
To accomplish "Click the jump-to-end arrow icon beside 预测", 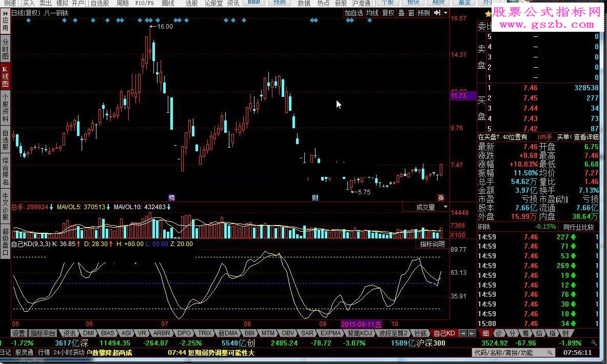I will point(437,13).
